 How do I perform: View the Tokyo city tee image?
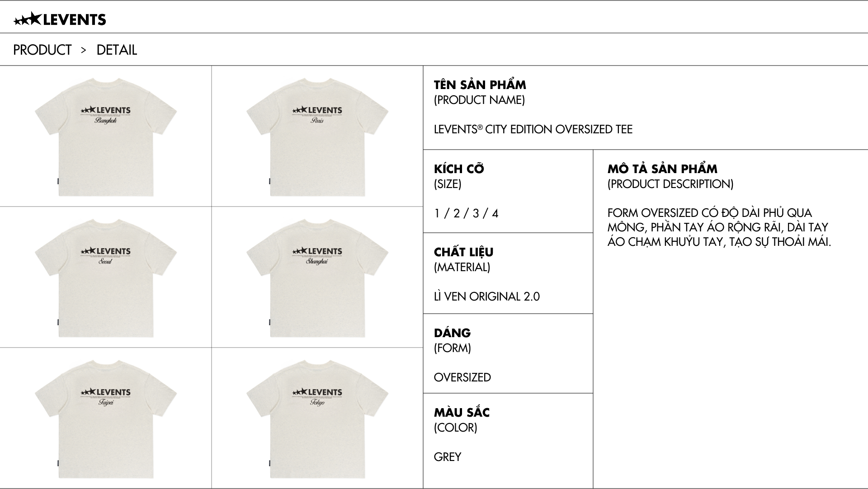[x=317, y=419]
